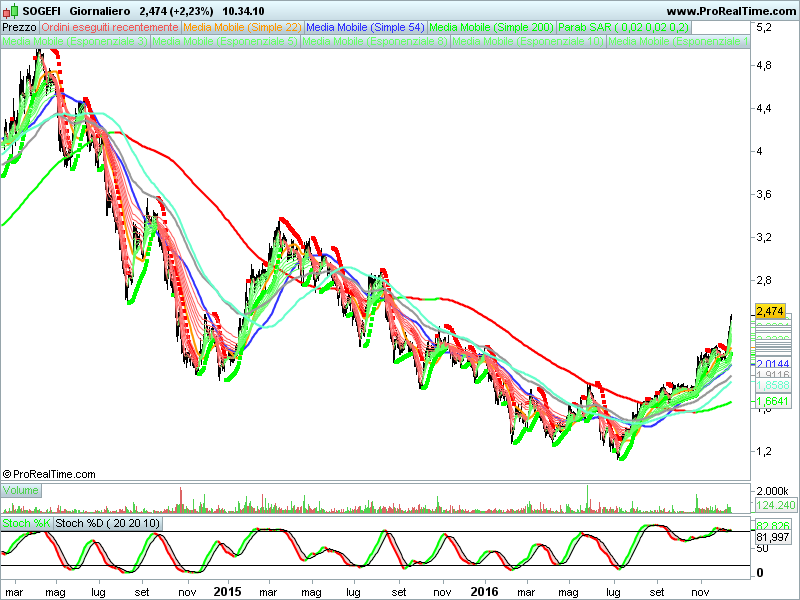Click the www.ProRealTime.com link

[731, 11]
